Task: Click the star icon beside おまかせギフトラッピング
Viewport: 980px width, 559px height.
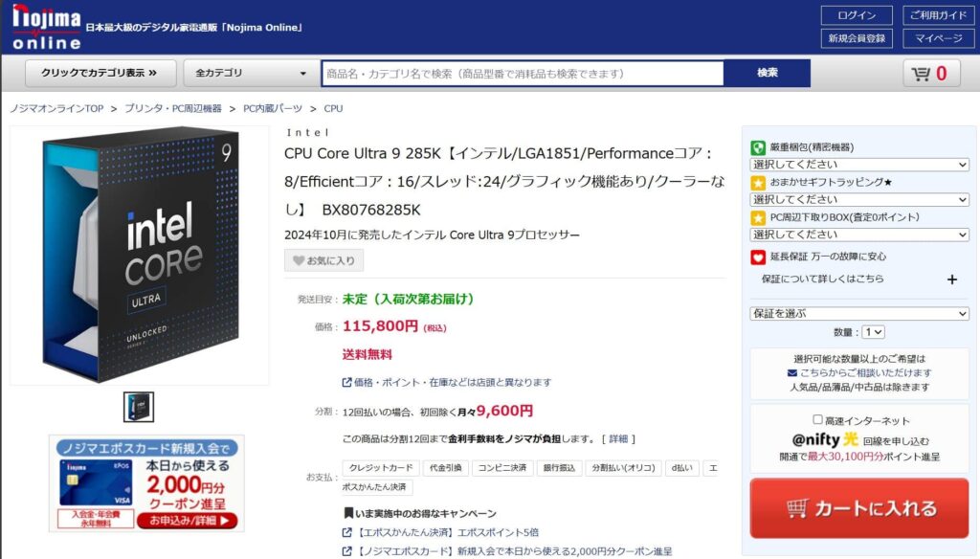Action: pos(758,183)
